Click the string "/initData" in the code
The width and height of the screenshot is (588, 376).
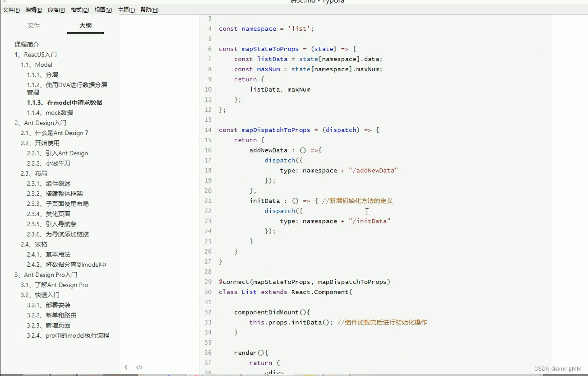click(369, 221)
